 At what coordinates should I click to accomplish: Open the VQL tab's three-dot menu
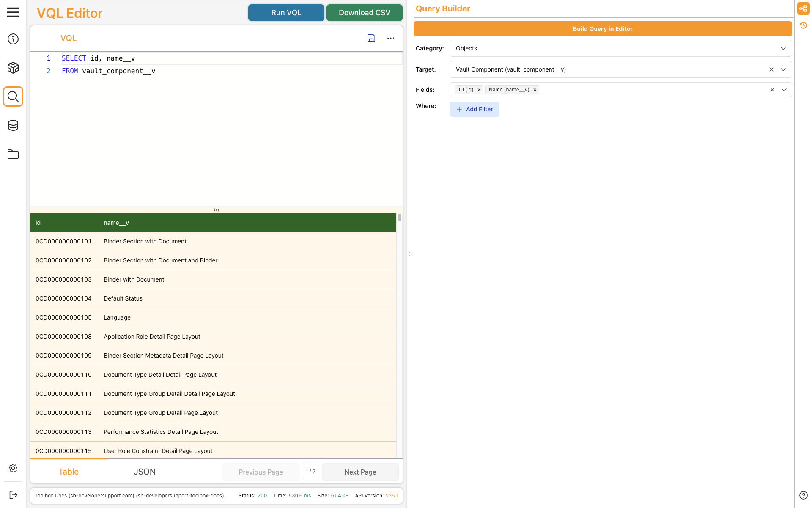pyautogui.click(x=391, y=38)
